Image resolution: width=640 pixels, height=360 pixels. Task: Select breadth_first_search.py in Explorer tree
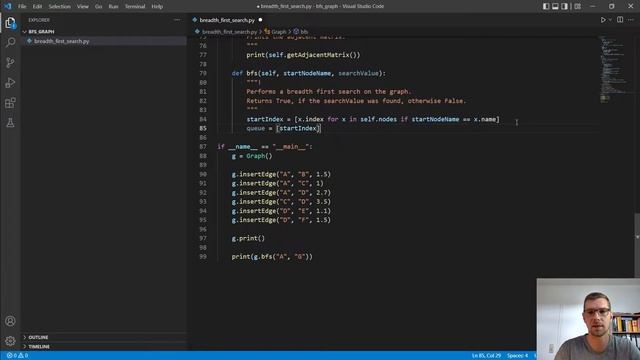[x=62, y=41]
